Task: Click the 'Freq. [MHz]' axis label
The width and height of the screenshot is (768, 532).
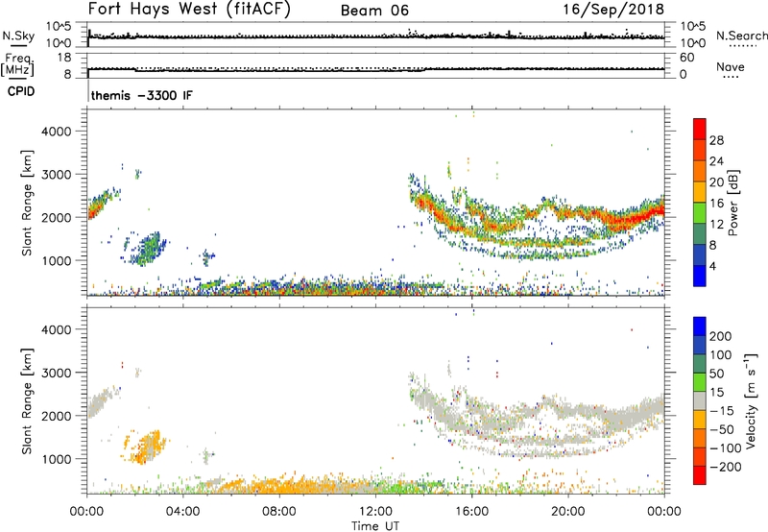Action: click(x=17, y=64)
